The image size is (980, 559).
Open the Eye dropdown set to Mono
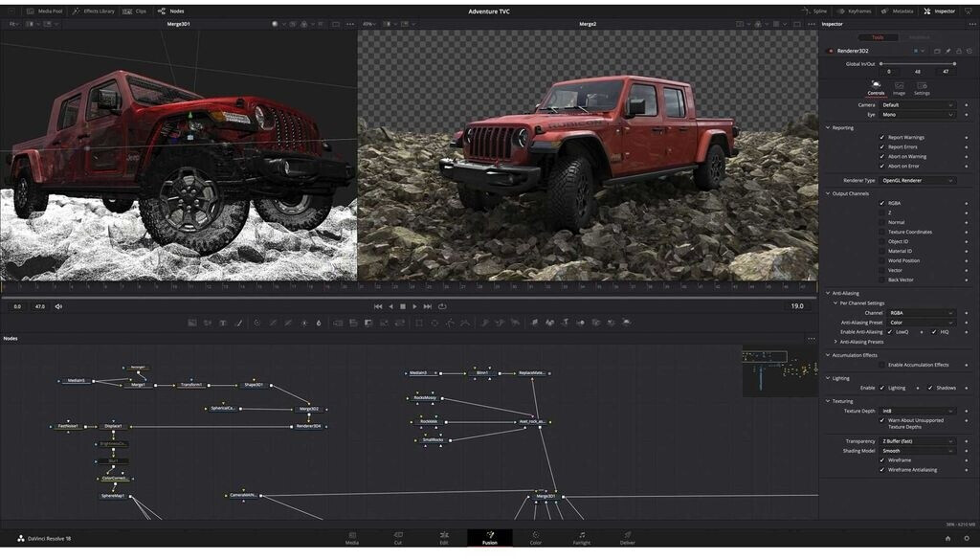(918, 115)
